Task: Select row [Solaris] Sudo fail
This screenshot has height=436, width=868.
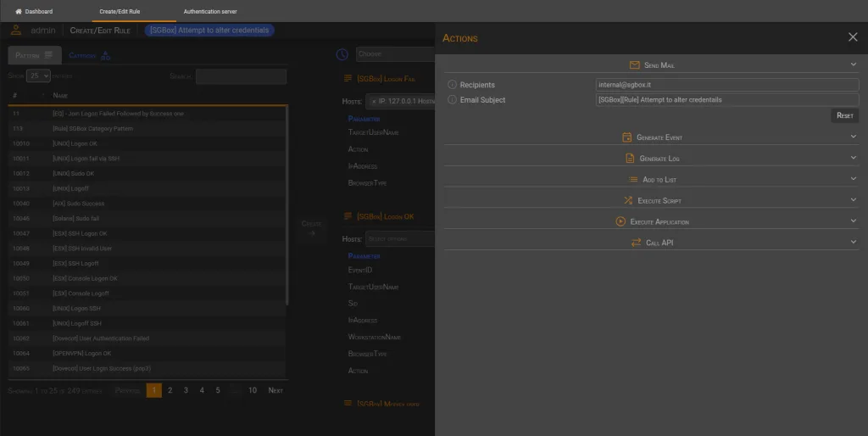Action: click(147, 218)
